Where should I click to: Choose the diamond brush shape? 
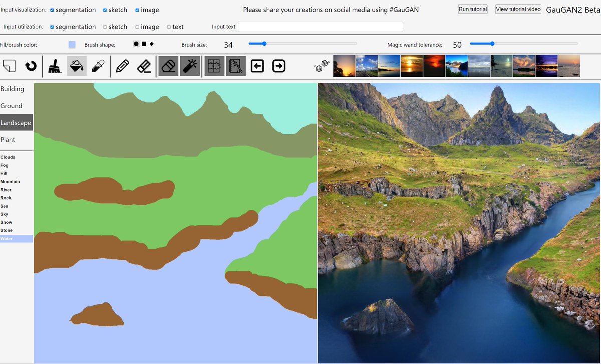[152, 44]
